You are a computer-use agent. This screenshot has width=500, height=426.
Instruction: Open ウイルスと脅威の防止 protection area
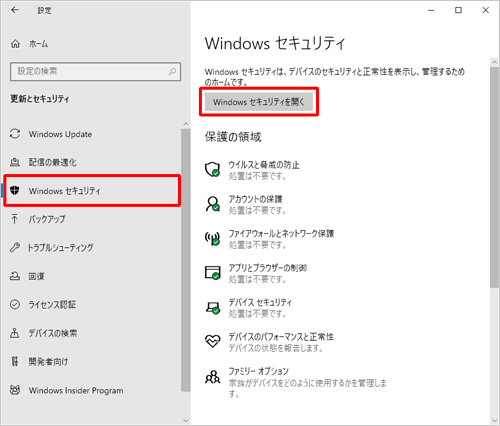click(252, 170)
